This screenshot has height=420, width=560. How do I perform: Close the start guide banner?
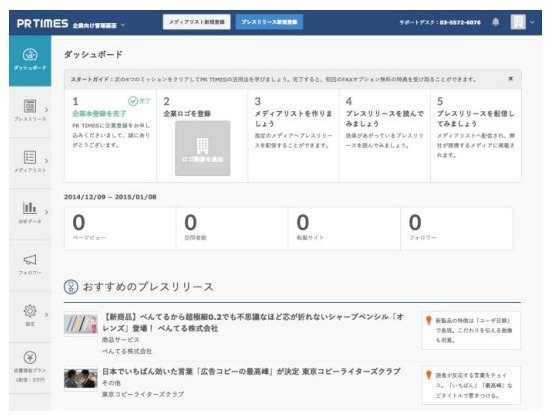(x=511, y=79)
